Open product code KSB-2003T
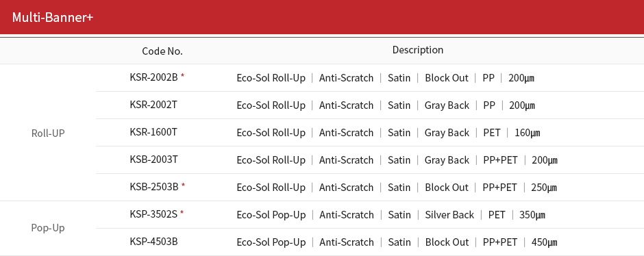Screen dimensions: 644x256 click(x=154, y=159)
